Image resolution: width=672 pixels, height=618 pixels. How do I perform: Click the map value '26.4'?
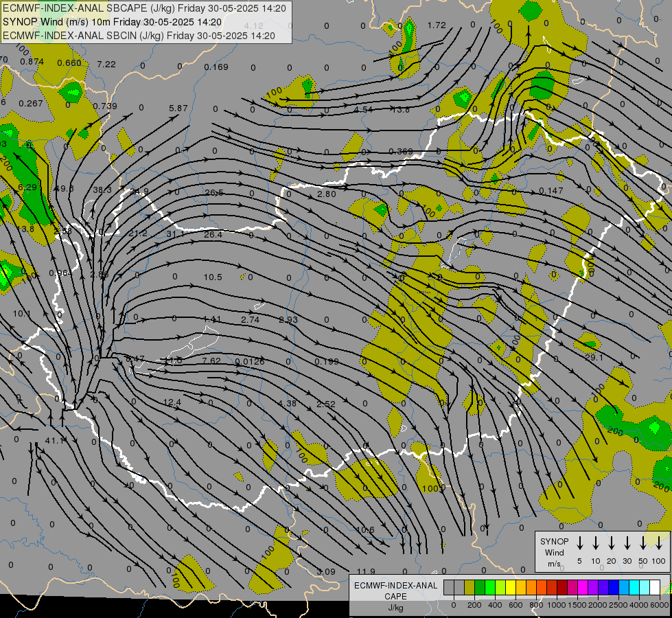[213, 235]
